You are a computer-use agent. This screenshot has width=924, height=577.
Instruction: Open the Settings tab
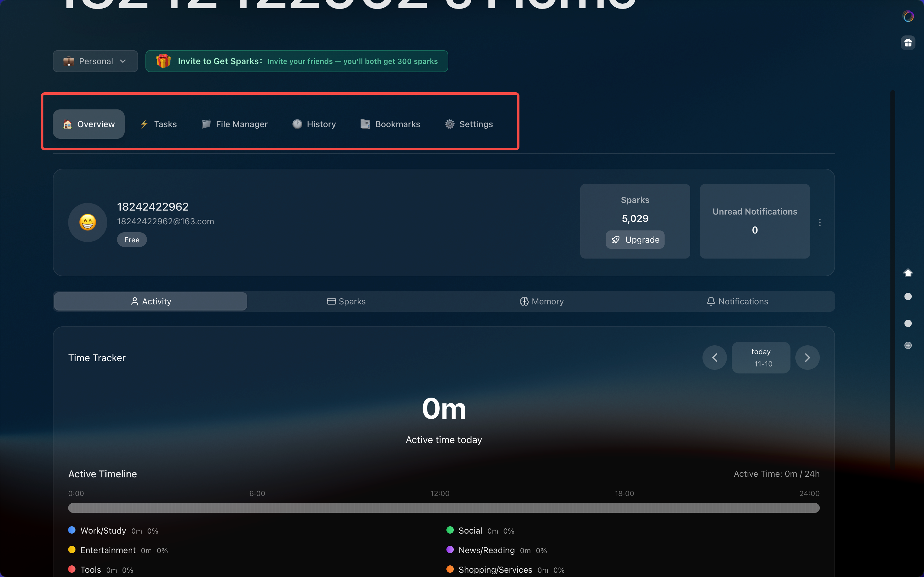tap(469, 124)
